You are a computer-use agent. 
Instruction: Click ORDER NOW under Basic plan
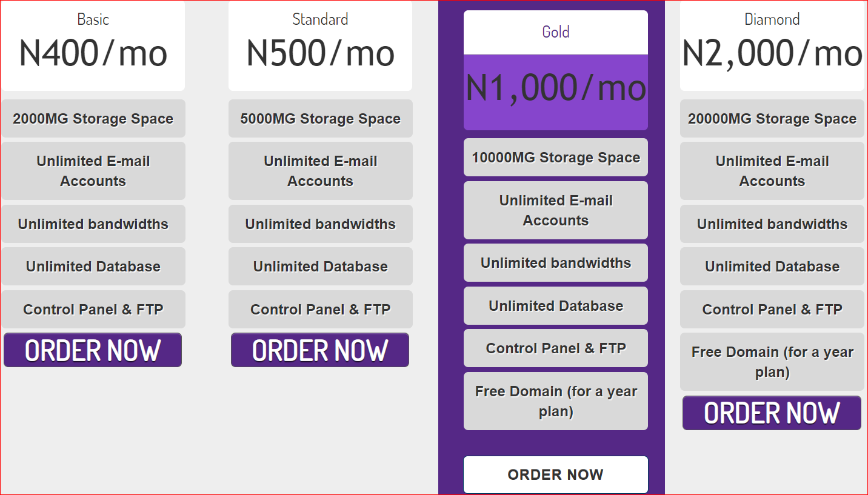pos(93,350)
